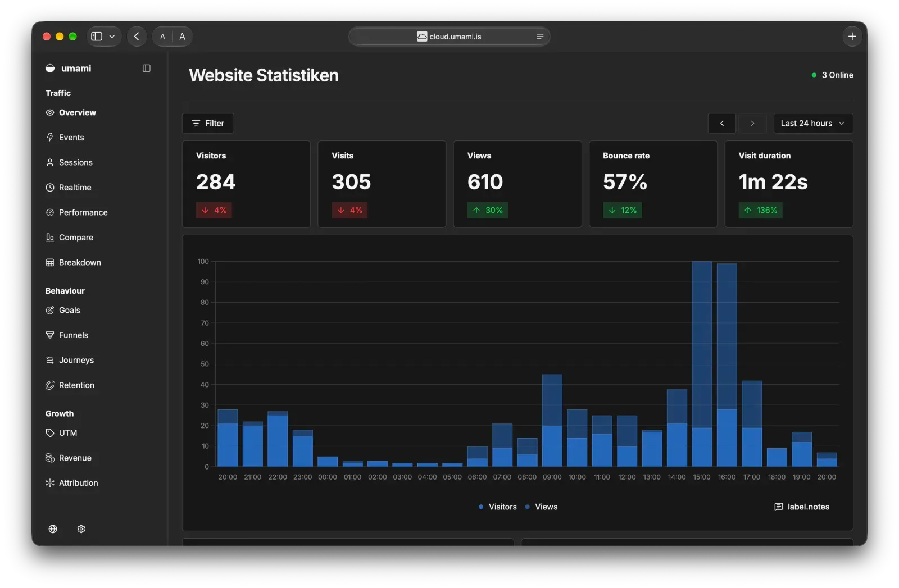Click the cloud.umami.is address field
This screenshot has width=899, height=588.
coord(449,37)
